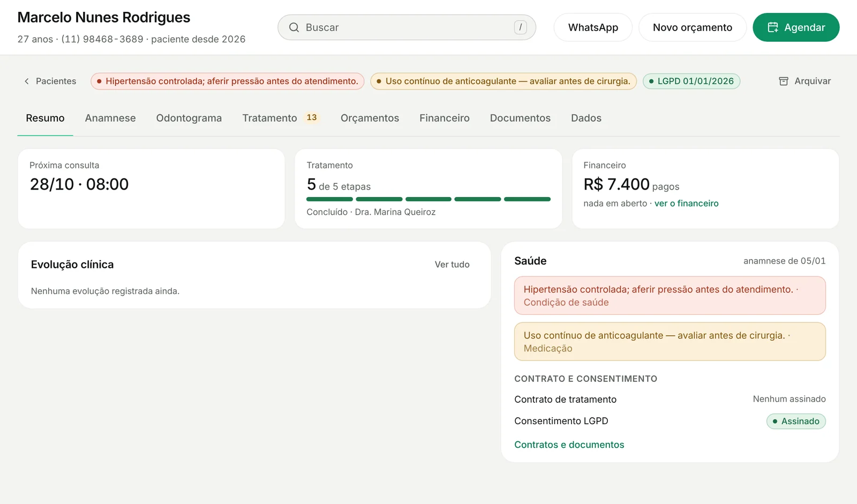Click the Hipertensão controlada alert chip in the header
This screenshot has width=857, height=504.
pos(228,81)
